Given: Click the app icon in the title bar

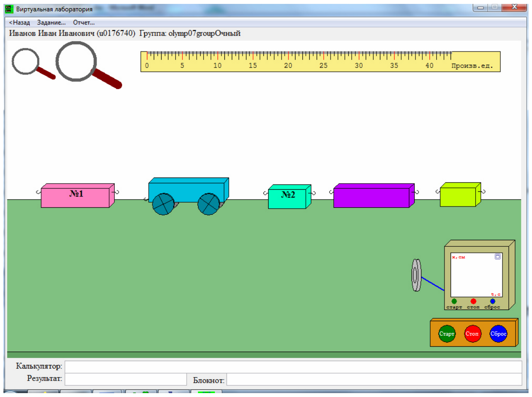Looking at the screenshot, I should pyautogui.click(x=9, y=9).
